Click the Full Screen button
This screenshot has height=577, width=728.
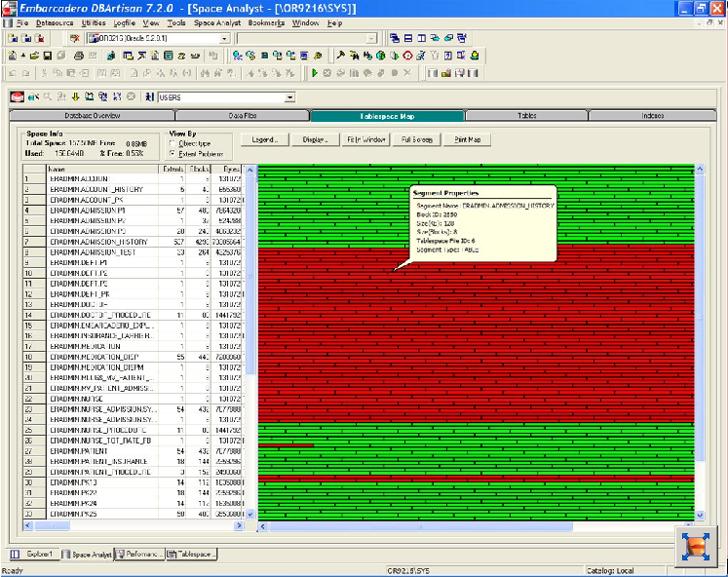click(x=417, y=139)
